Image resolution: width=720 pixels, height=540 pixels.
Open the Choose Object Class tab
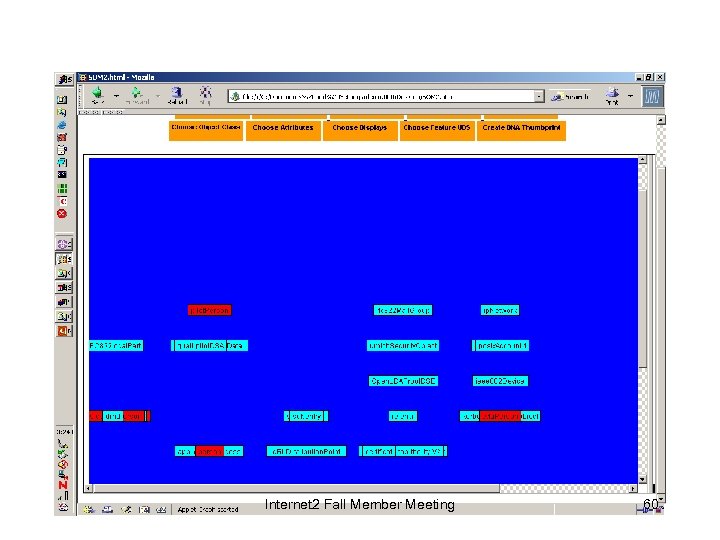click(206, 129)
